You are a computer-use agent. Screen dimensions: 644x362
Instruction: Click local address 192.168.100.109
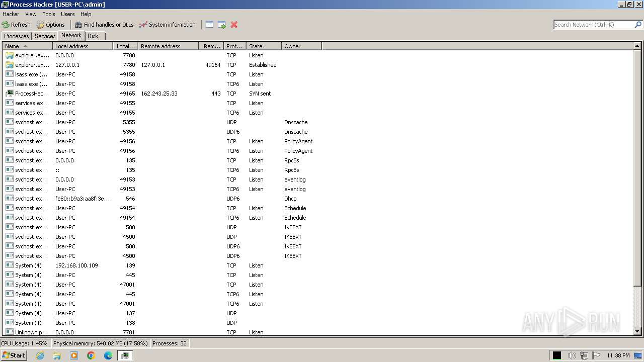(x=76, y=265)
